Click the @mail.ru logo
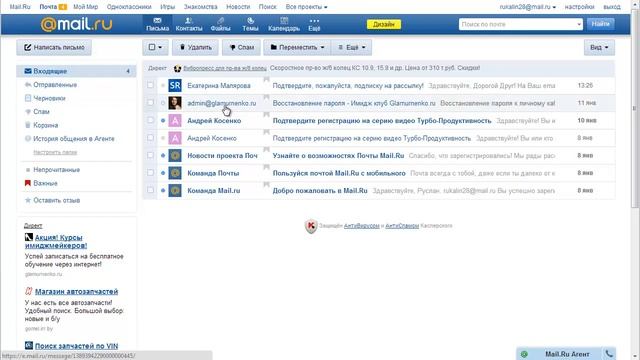640x360 pixels. point(76,24)
